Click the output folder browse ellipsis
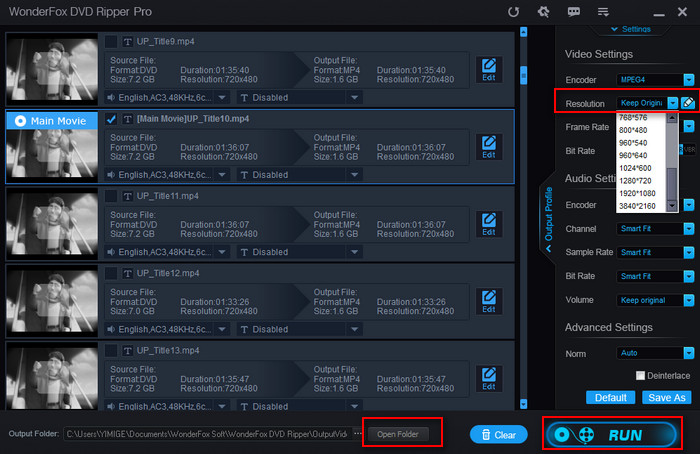Image resolution: width=700 pixels, height=454 pixels. (358, 433)
